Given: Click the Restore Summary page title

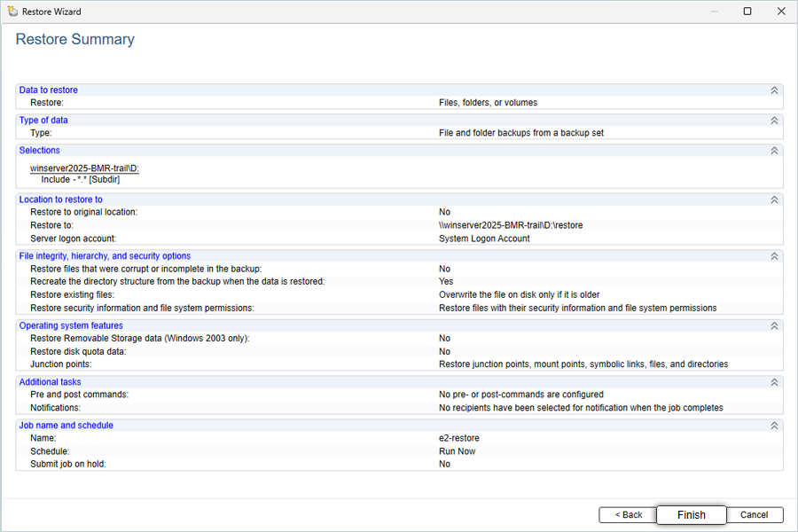Looking at the screenshot, I should tap(74, 39).
